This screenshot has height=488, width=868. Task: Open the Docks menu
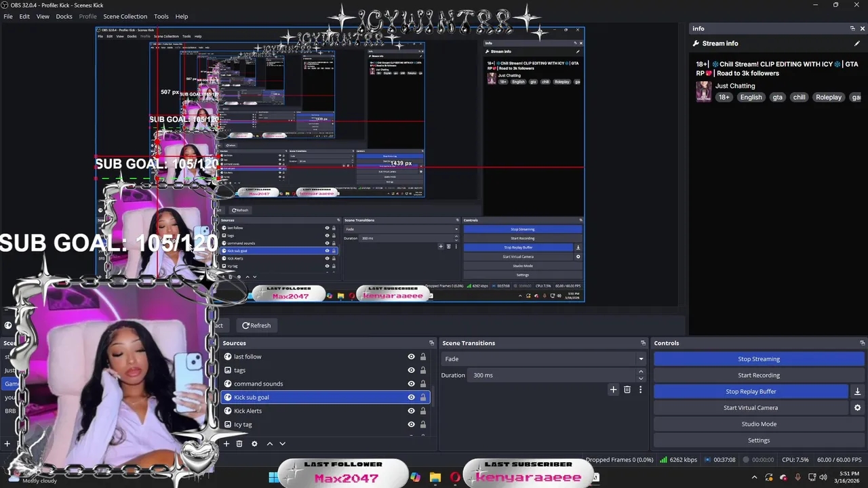click(x=64, y=16)
